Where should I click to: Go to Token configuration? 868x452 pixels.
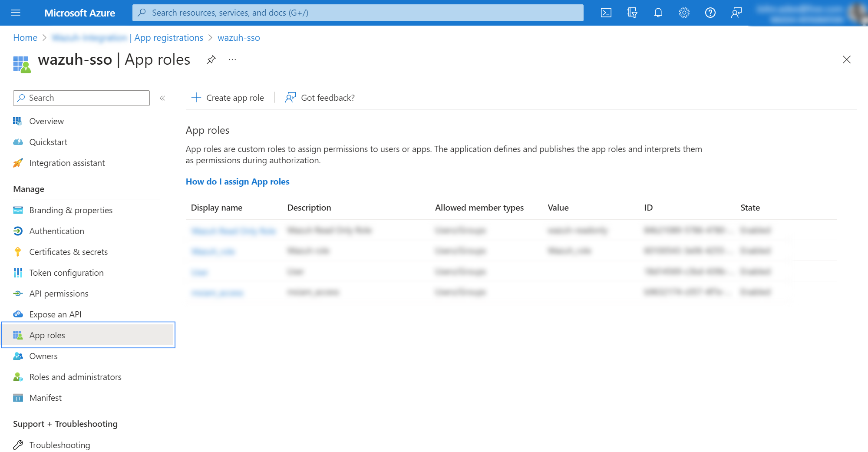(x=66, y=273)
